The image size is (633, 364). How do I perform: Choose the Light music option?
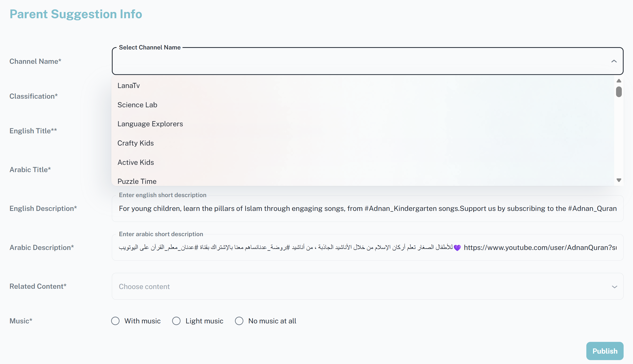pos(176,321)
